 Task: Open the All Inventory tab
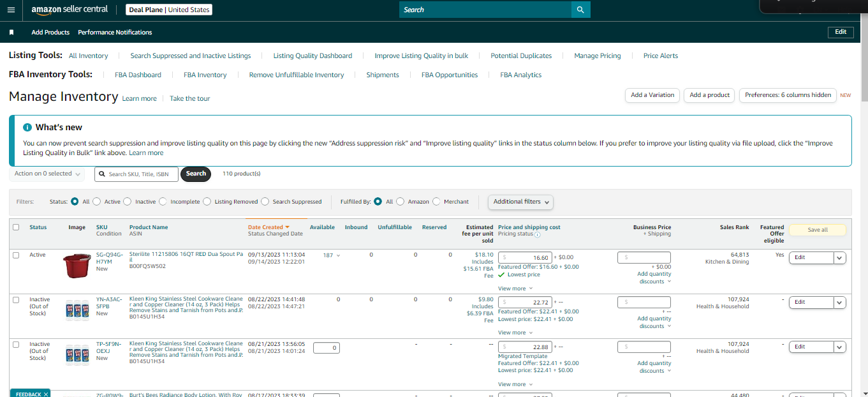tap(88, 56)
